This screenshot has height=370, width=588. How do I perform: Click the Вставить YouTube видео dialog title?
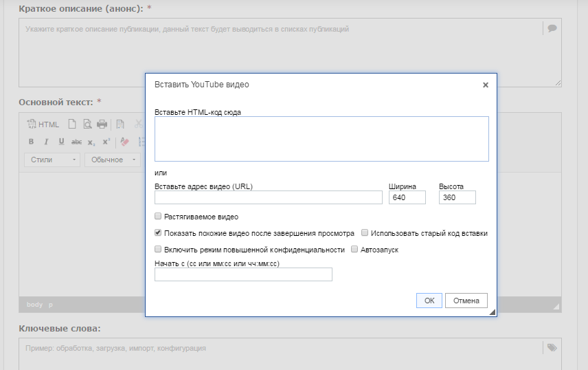pos(202,85)
